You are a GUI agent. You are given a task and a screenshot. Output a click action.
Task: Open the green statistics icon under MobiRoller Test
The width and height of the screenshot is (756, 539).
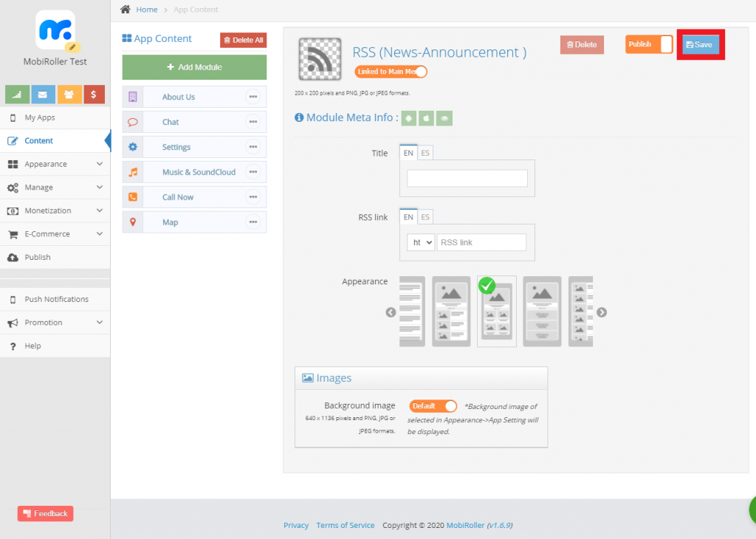[x=17, y=95]
